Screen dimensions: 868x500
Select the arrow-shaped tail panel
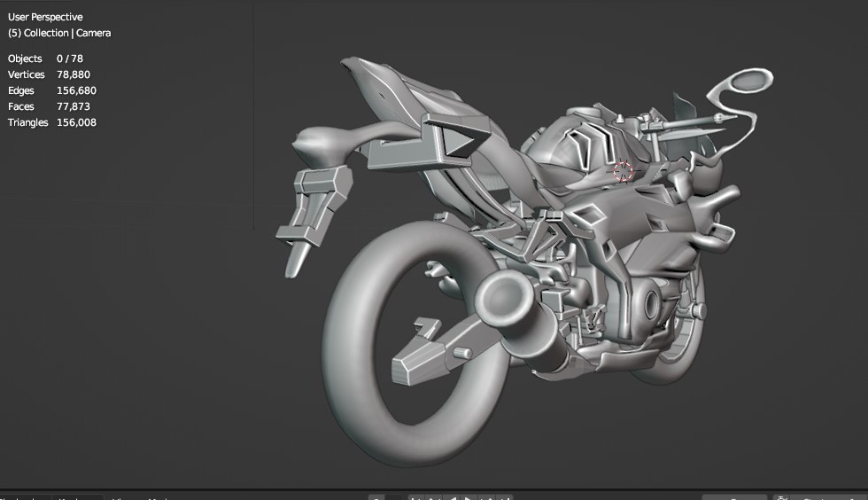click(453, 140)
